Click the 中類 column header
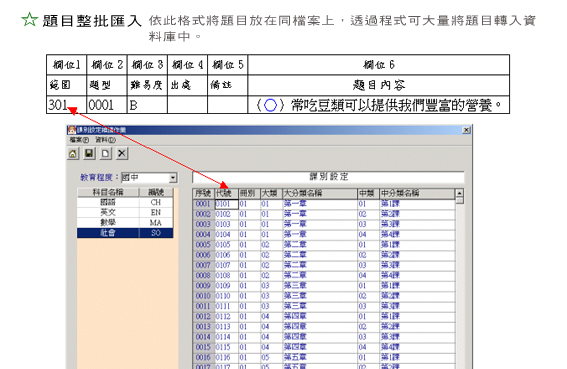Screen dimensions: 567x369 (368, 194)
